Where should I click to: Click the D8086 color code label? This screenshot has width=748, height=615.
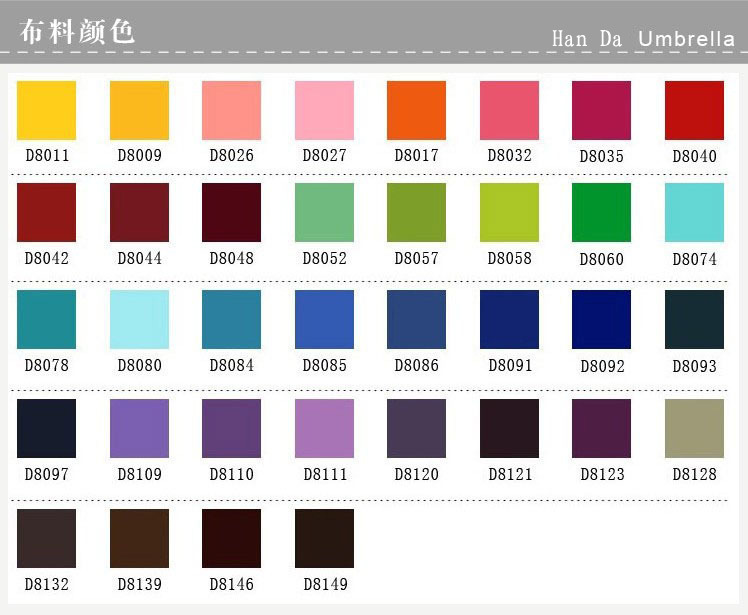tap(416, 365)
